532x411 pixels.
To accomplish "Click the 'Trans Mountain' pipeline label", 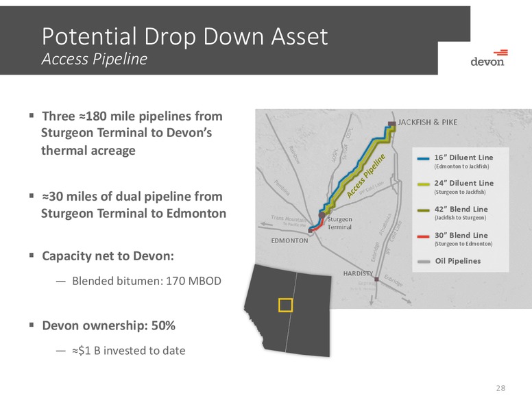I will click(x=289, y=218).
